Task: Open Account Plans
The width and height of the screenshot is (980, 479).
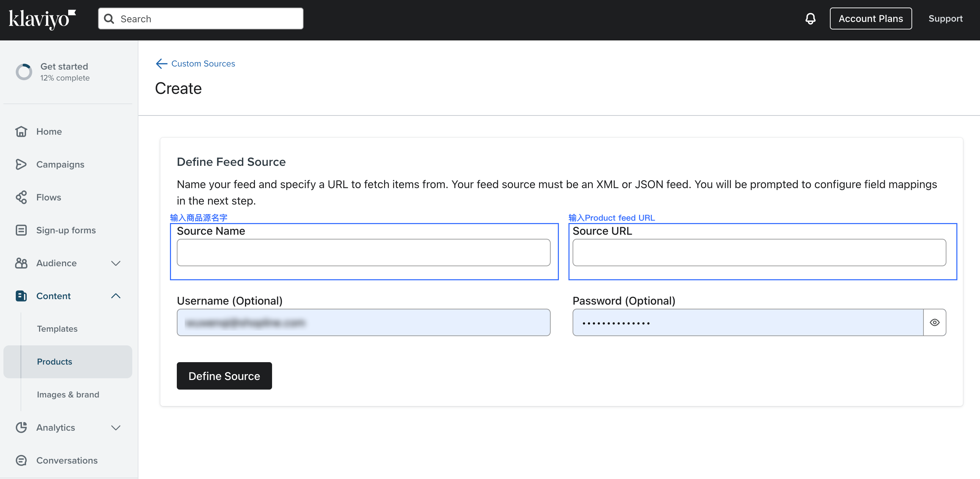Action: pyautogui.click(x=870, y=19)
